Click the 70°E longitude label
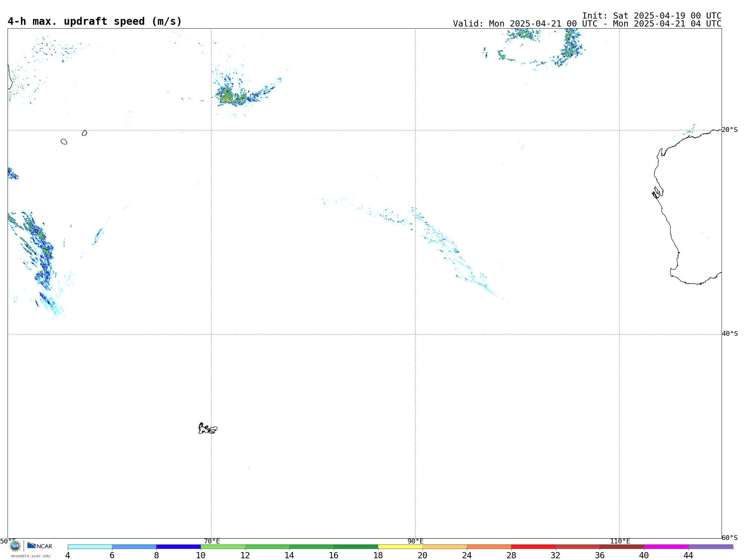744x560 pixels. point(212,541)
